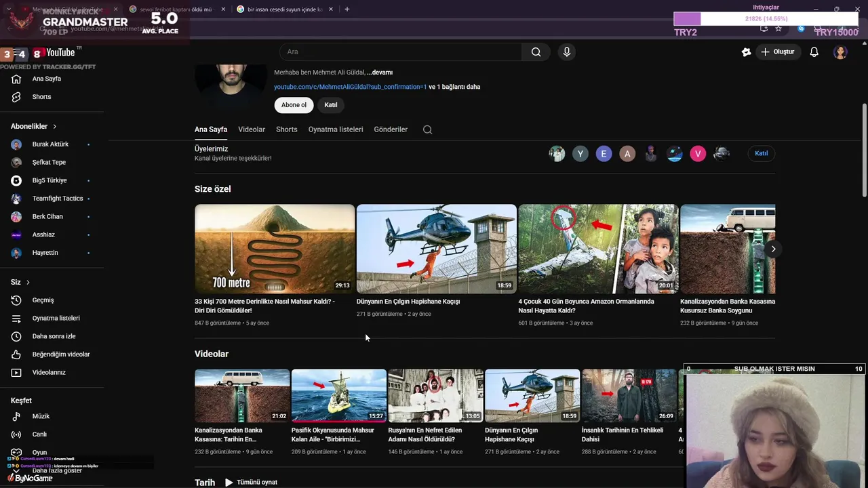Click ve 1 bağlantı daha link

click(x=454, y=87)
